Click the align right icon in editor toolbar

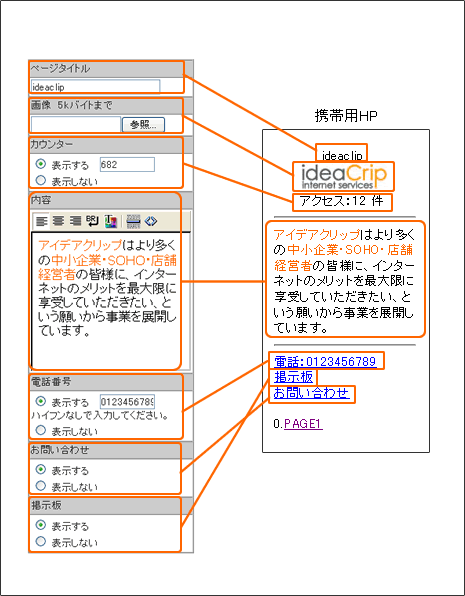(x=75, y=221)
